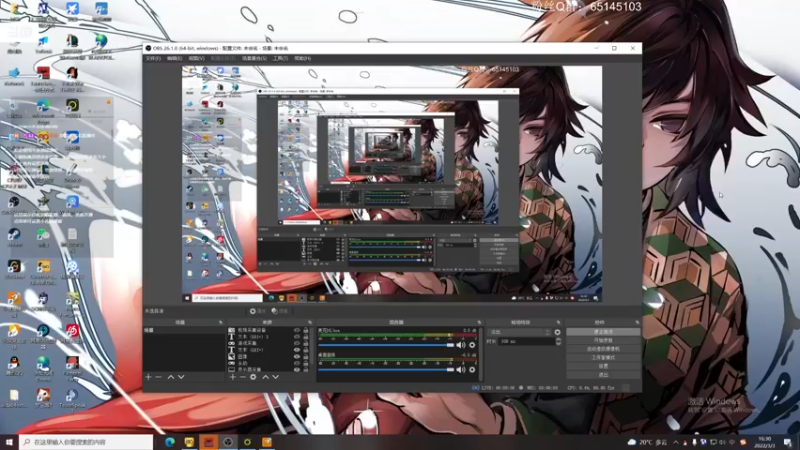Open the 淡出 fade transition dropdown
The image size is (800, 450).
click(519, 332)
